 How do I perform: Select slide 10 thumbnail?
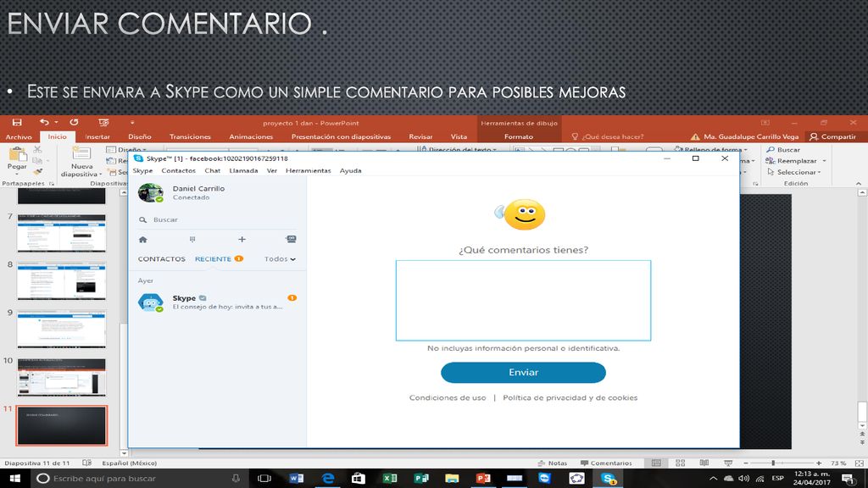61,377
